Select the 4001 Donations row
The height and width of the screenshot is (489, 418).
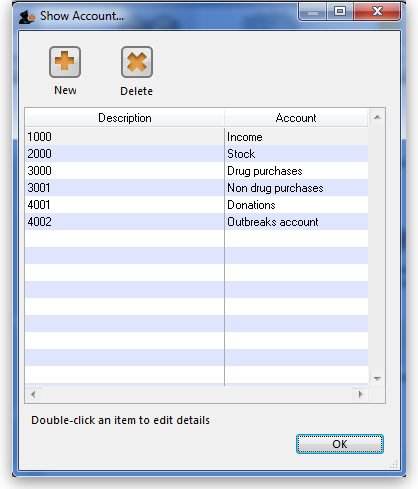point(196,205)
